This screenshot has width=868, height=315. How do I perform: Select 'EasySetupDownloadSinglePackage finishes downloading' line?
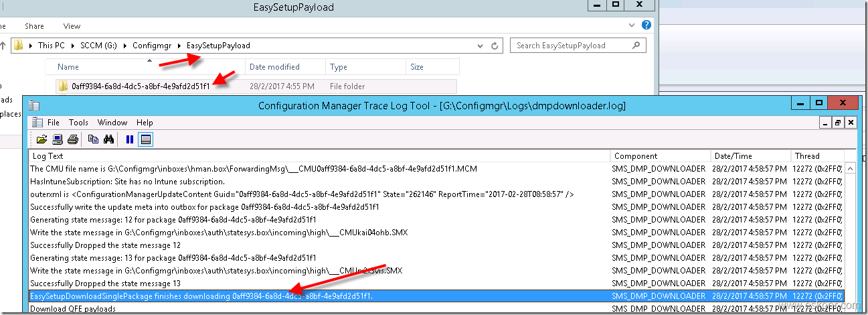436,296
